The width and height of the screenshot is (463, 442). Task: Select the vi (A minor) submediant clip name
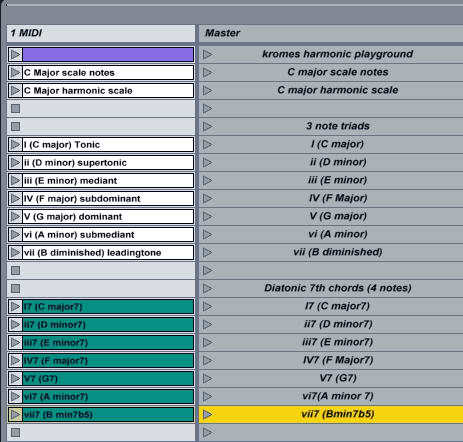[79, 235]
